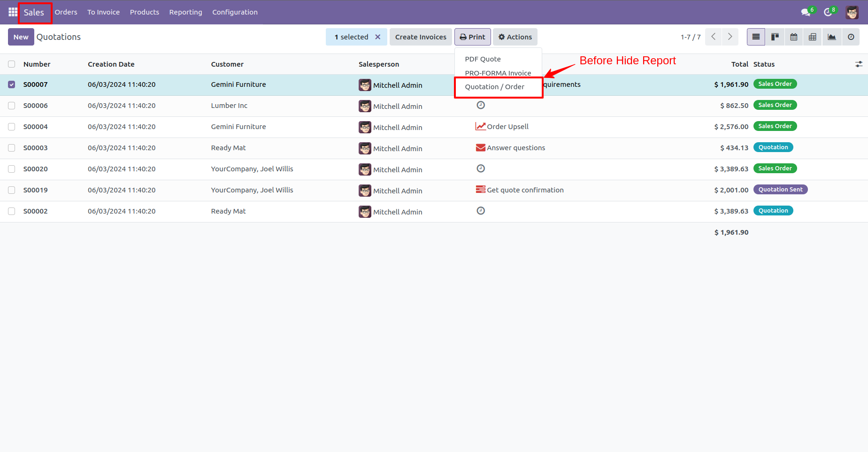
Task: Switch to the Kanban view
Action: coord(775,37)
